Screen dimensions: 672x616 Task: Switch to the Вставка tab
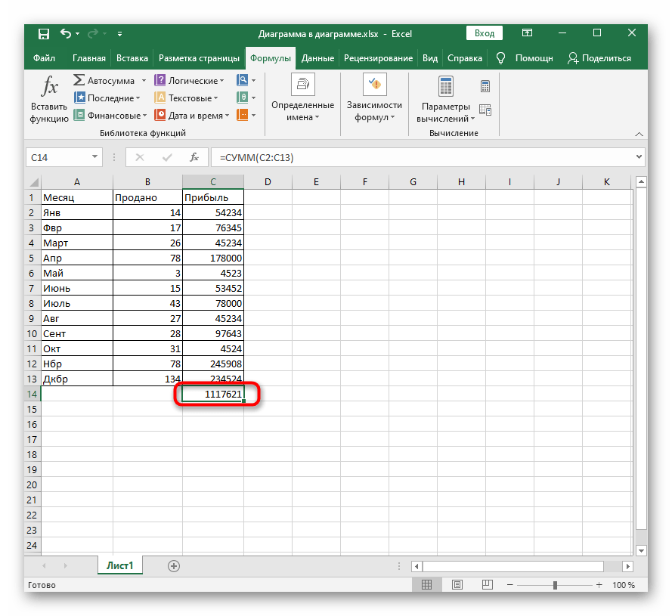(132, 58)
